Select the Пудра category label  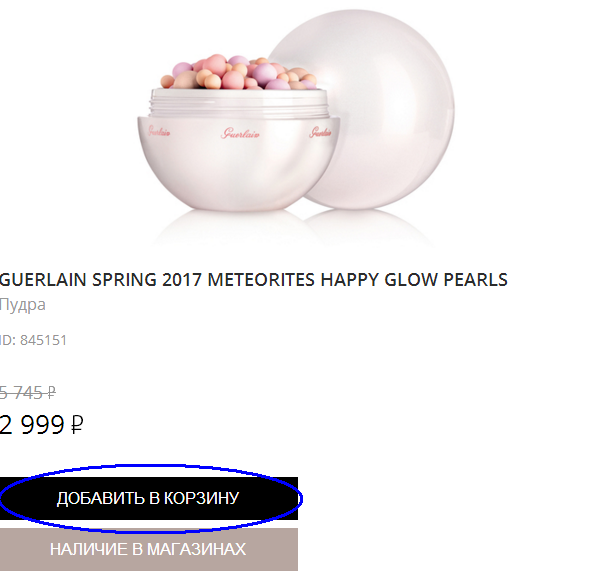(x=23, y=304)
